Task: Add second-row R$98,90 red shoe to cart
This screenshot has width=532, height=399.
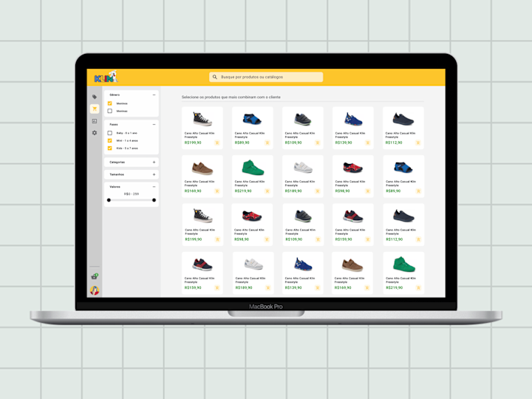Action: click(x=367, y=191)
